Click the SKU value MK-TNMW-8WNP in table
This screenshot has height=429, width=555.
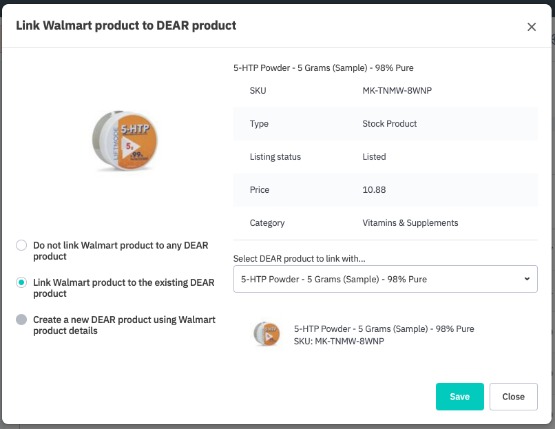pos(397,91)
